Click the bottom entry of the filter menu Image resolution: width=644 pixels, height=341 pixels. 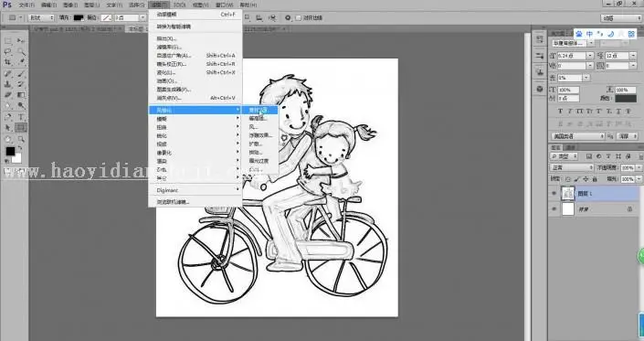pyautogui.click(x=195, y=202)
